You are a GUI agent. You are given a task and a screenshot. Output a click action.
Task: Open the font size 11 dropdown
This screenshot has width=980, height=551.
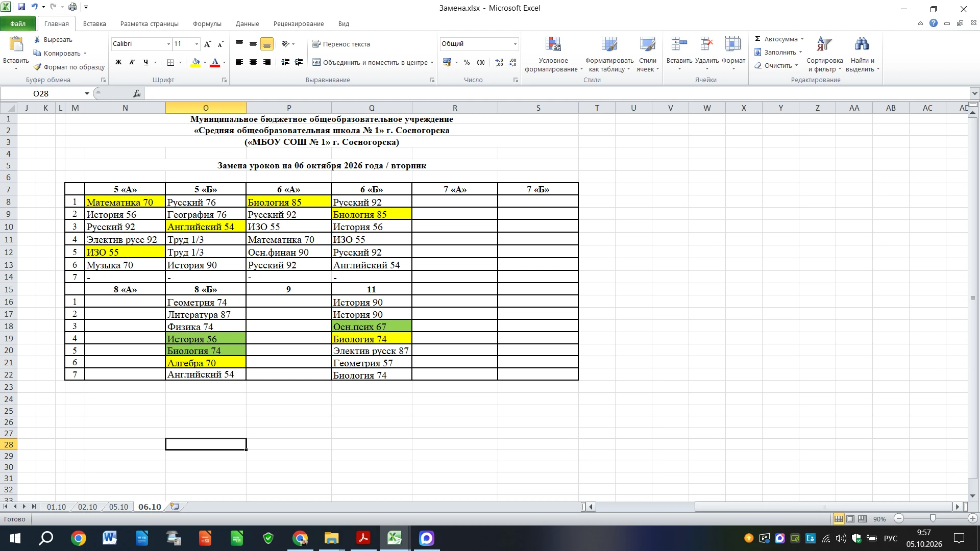(197, 44)
